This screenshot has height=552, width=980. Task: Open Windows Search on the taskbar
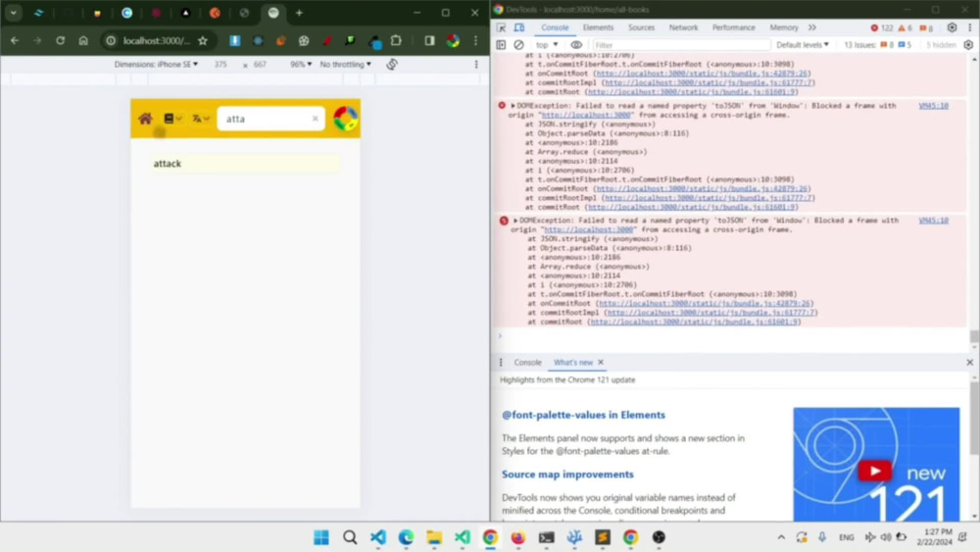(x=350, y=537)
